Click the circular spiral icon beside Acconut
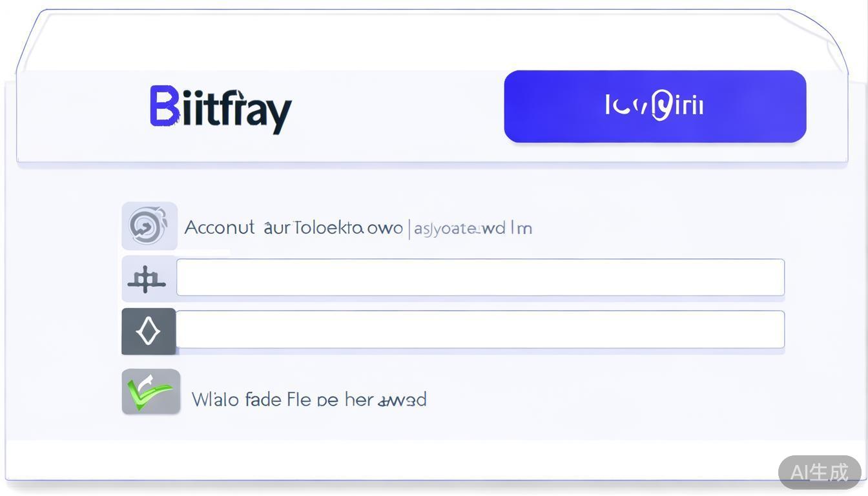This screenshot has height=496, width=868. coord(149,226)
